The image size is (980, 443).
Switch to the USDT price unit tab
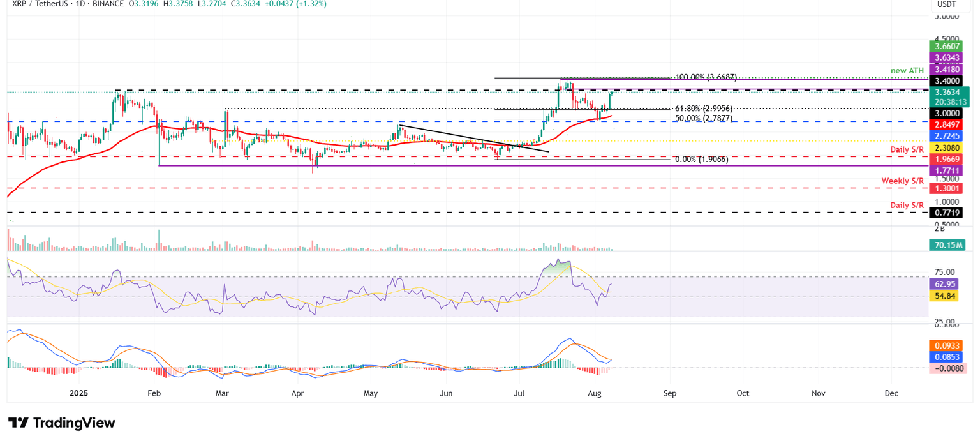coord(947,5)
